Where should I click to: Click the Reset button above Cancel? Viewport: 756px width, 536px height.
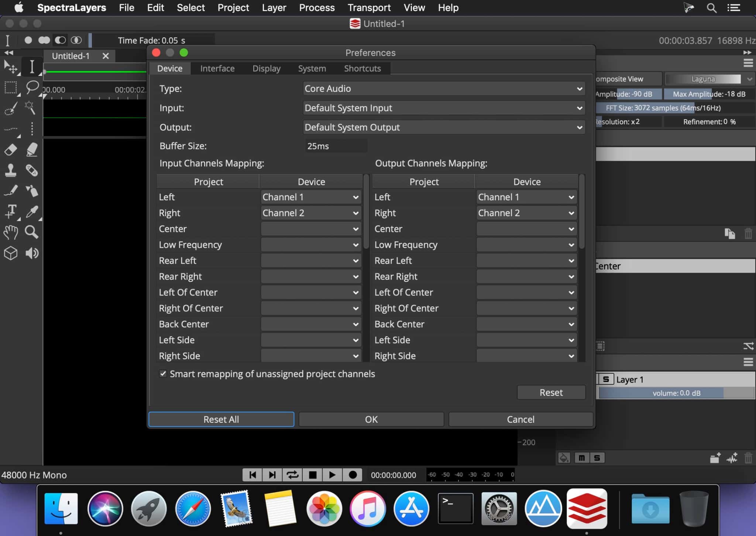point(551,392)
